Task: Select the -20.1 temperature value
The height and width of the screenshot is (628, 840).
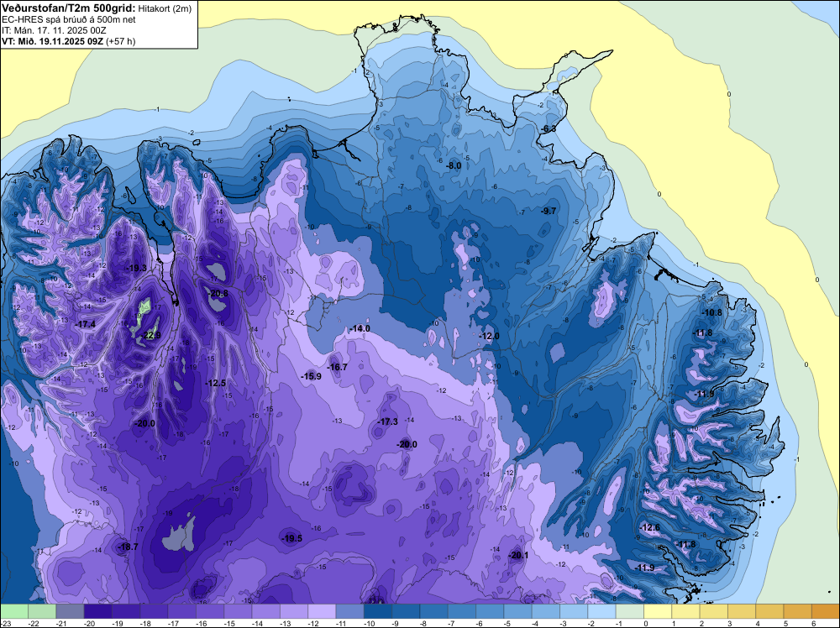Action: [518, 555]
